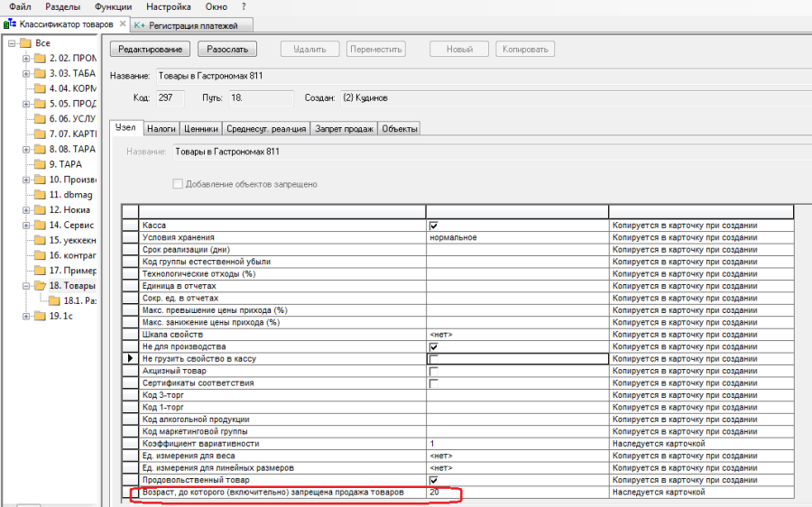Open the Функции menu
This screenshot has width=812, height=507.
click(114, 6)
